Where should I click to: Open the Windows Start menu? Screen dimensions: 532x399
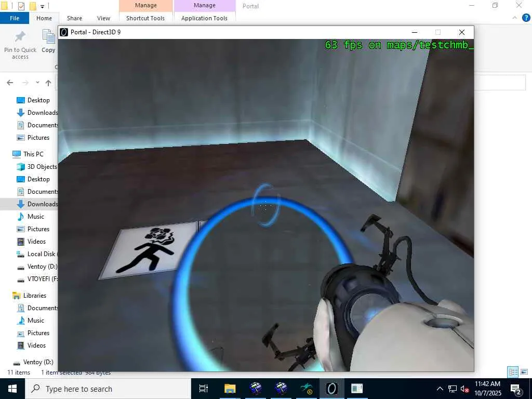(x=12, y=389)
